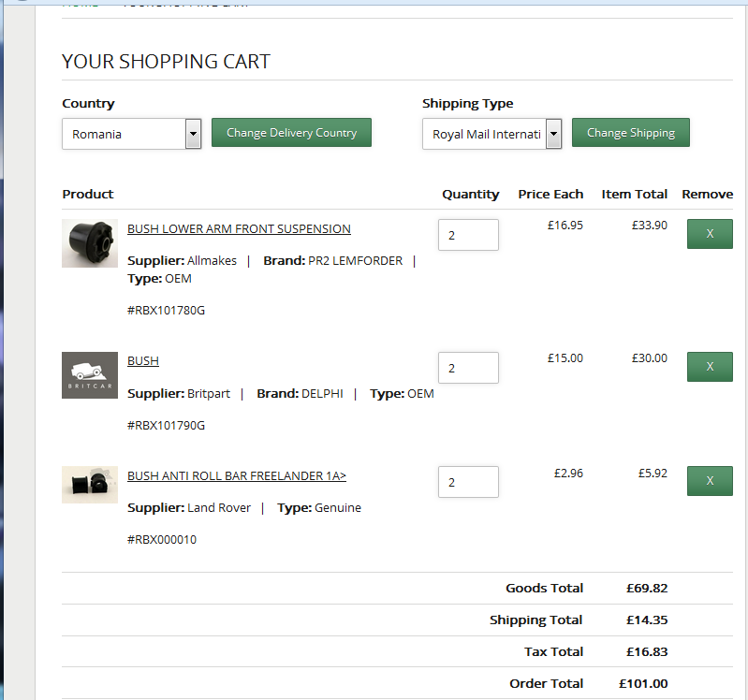Viewport: 748px width, 700px height.
Task: Open the BUSH product link
Action: tap(143, 361)
